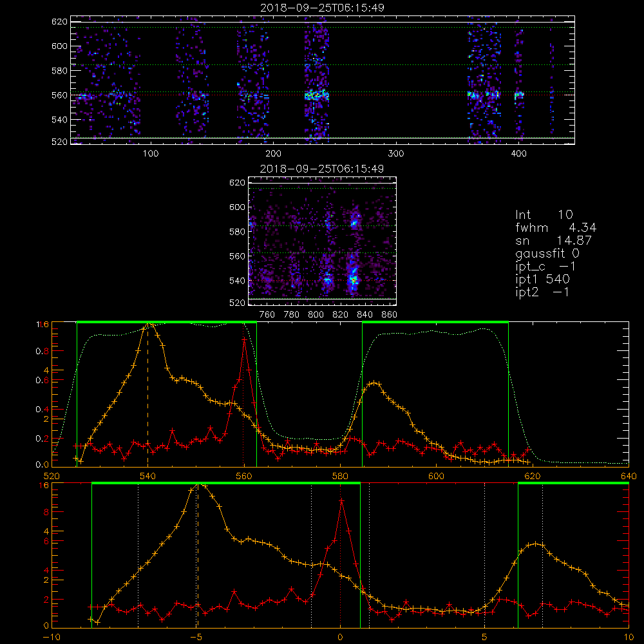Click y-axis label 600 in middle image
This screenshot has height=644, width=644.
[x=238, y=207]
